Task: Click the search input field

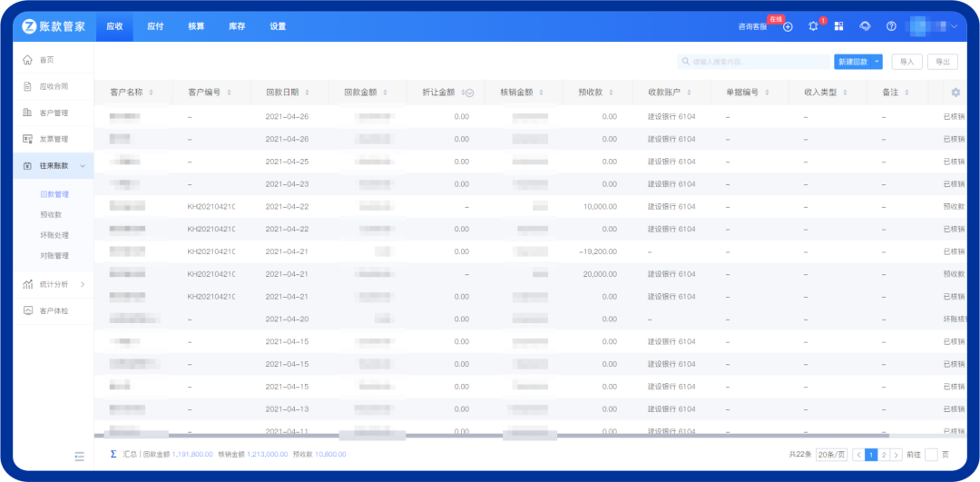Action: (x=753, y=62)
